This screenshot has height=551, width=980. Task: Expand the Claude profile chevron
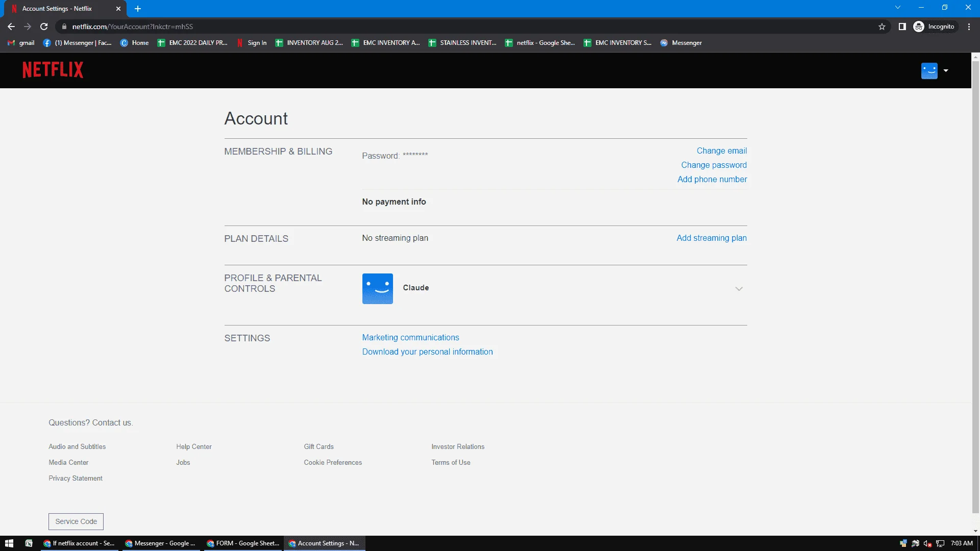(739, 289)
